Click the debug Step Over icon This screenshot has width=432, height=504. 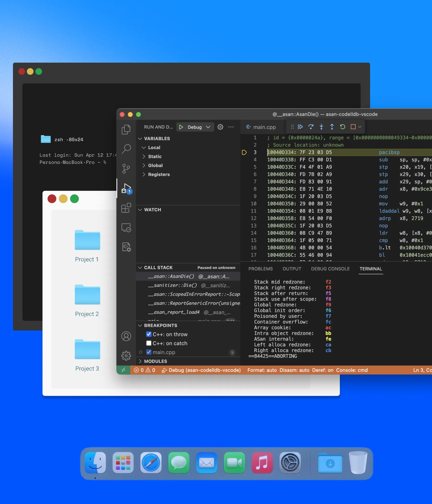click(x=311, y=127)
